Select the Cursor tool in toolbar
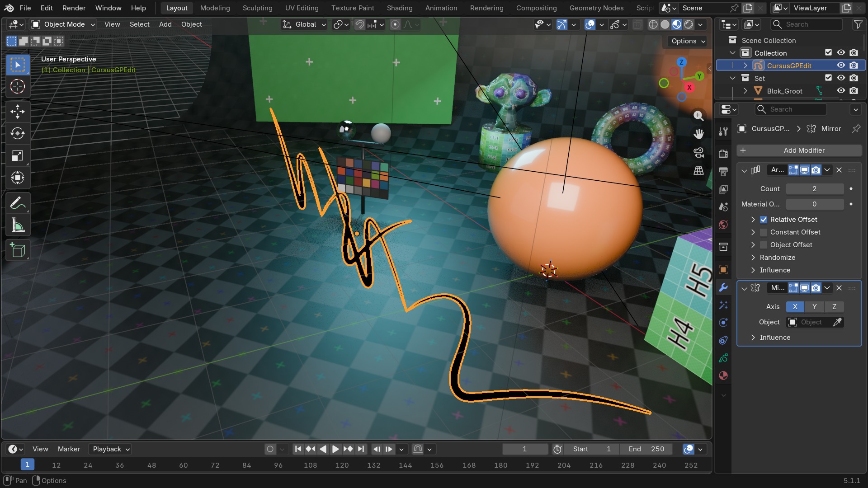The image size is (868, 488). click(x=18, y=86)
